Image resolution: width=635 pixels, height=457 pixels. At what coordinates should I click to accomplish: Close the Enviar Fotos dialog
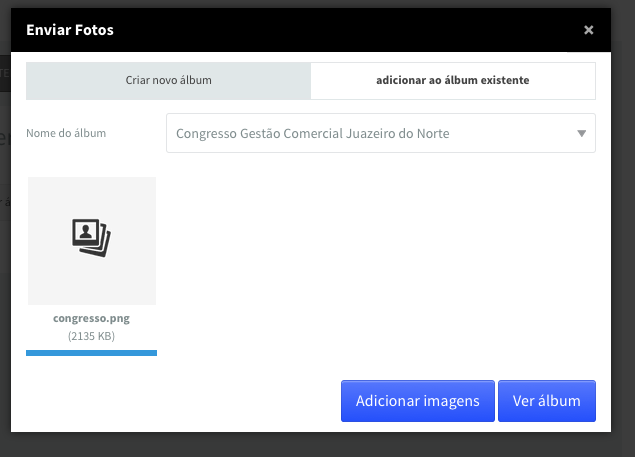[x=588, y=30]
